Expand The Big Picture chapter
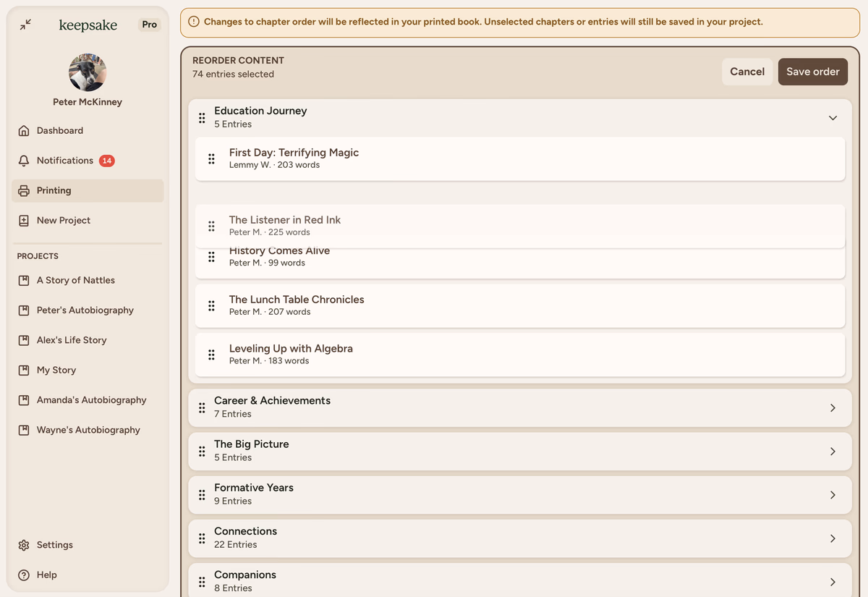 pos(833,452)
